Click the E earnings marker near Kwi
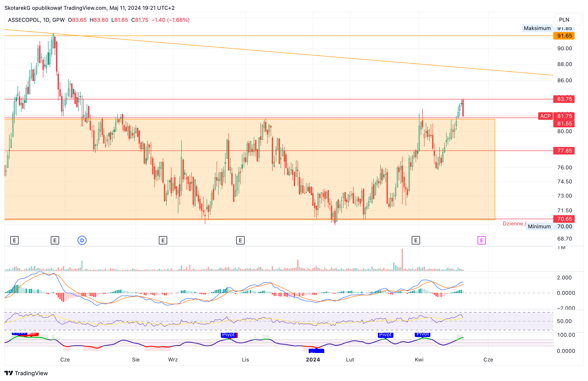 tap(416, 240)
